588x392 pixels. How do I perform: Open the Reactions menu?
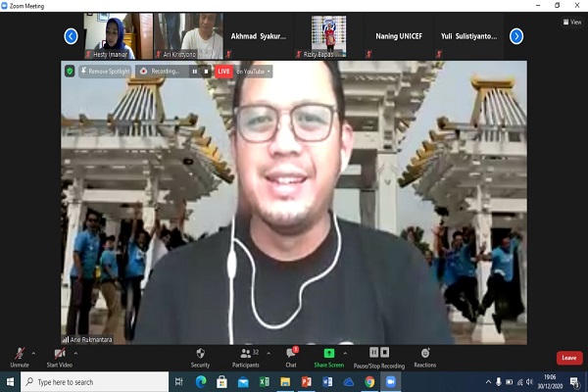point(424,354)
